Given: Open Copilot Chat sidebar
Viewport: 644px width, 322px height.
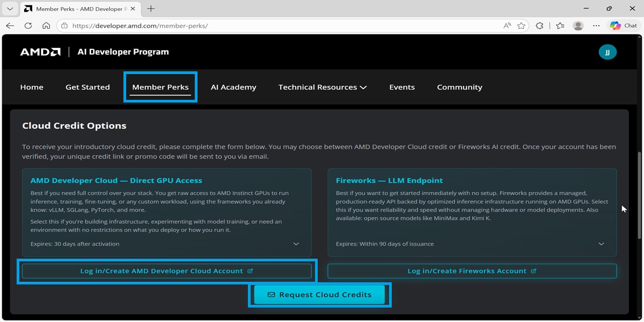Looking at the screenshot, I should [x=624, y=25].
